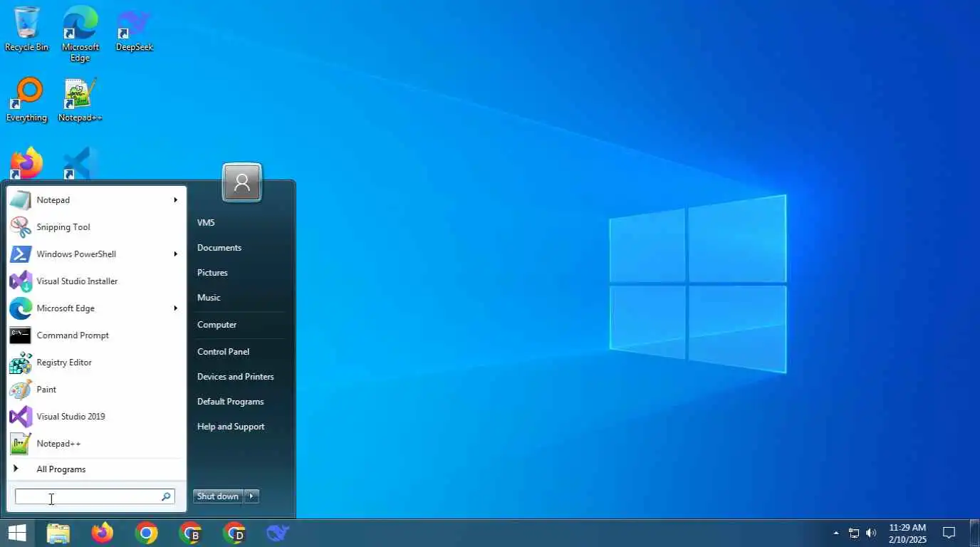Open Recycle Bin on the desktop
The image size is (980, 547).
(27, 28)
